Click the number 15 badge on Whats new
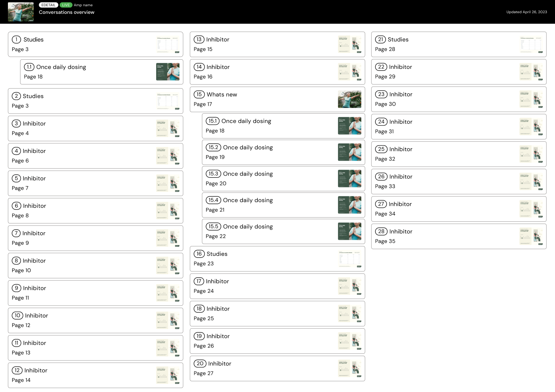The height and width of the screenshot is (392, 555). tap(199, 95)
